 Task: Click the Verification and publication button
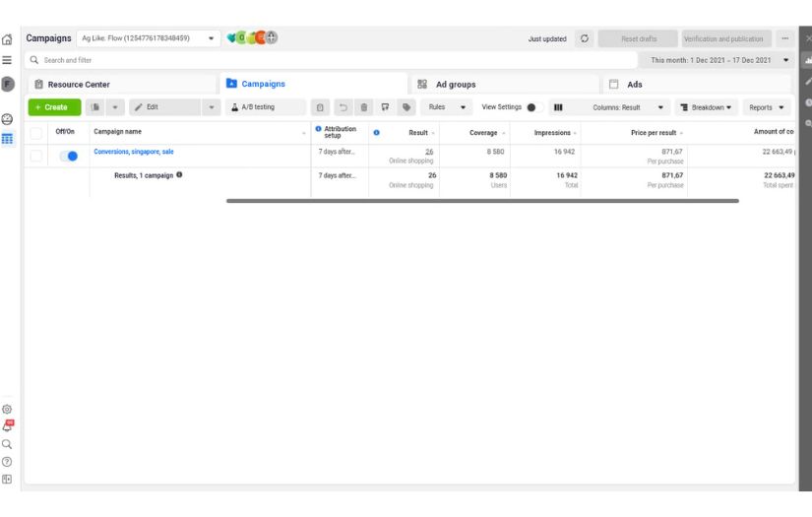pyautogui.click(x=726, y=38)
